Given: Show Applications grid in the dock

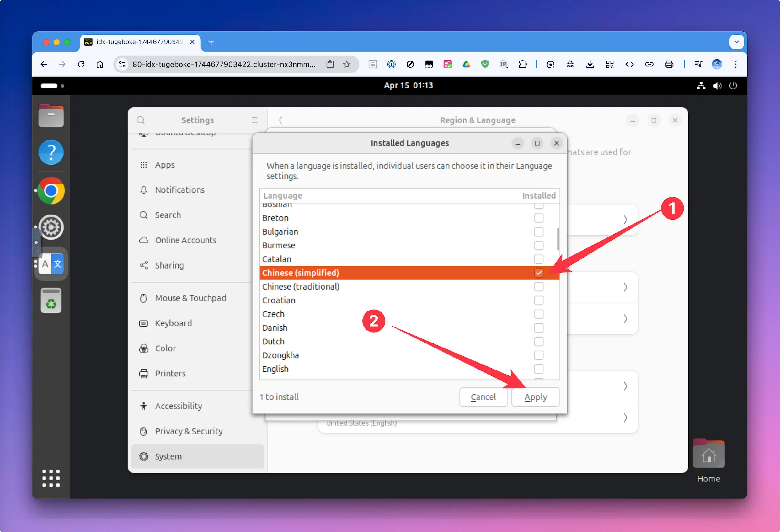Looking at the screenshot, I should coord(51,478).
